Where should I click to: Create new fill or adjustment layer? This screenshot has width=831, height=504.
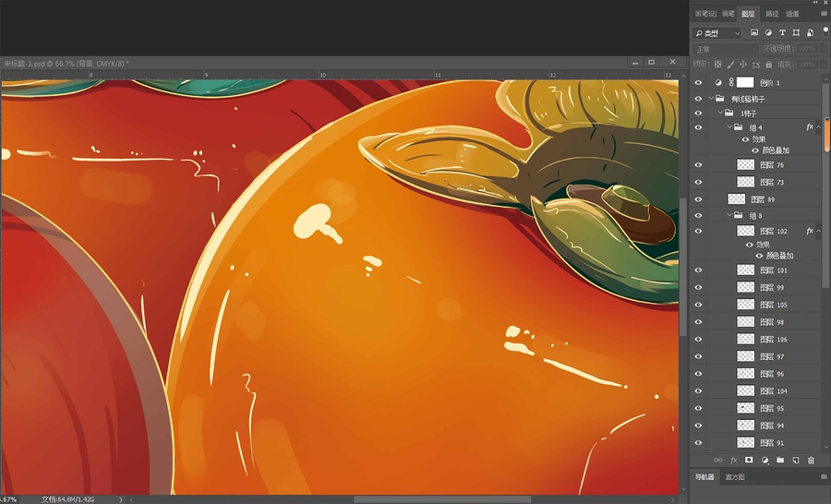(x=765, y=460)
